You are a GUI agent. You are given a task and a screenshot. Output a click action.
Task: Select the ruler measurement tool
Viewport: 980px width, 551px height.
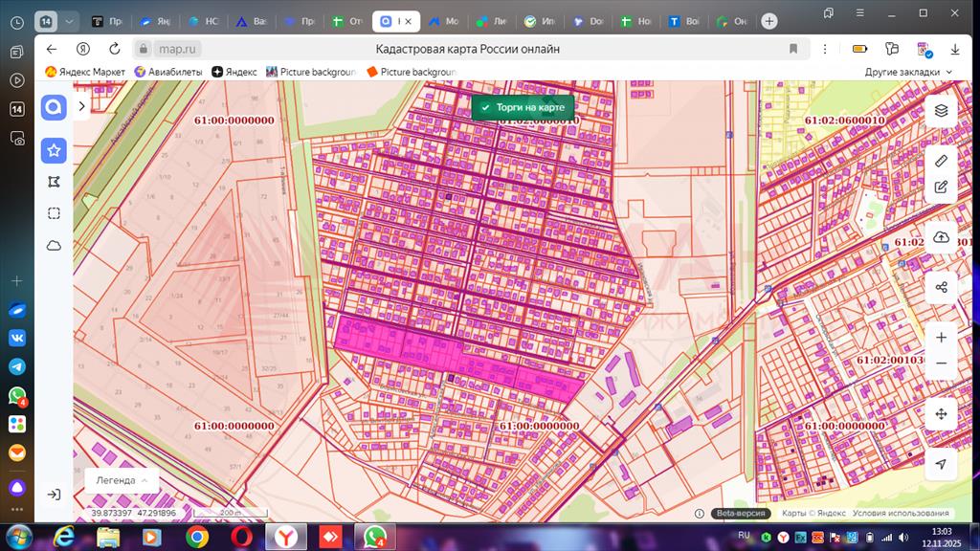pos(941,161)
